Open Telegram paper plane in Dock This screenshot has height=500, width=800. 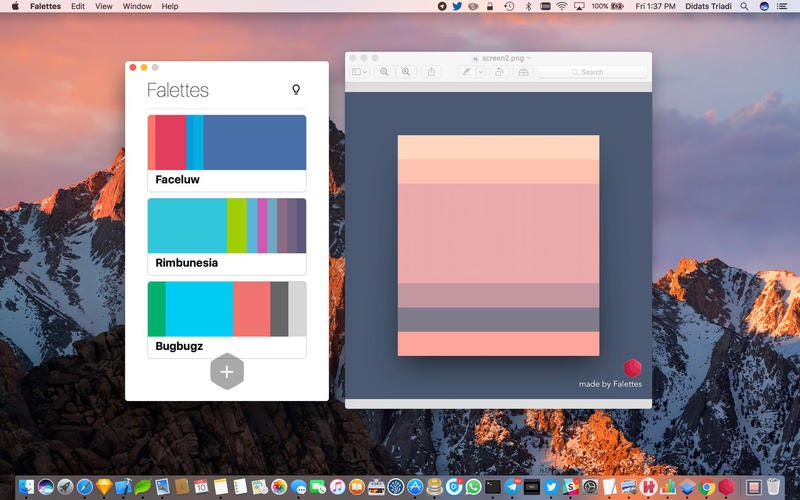512,487
